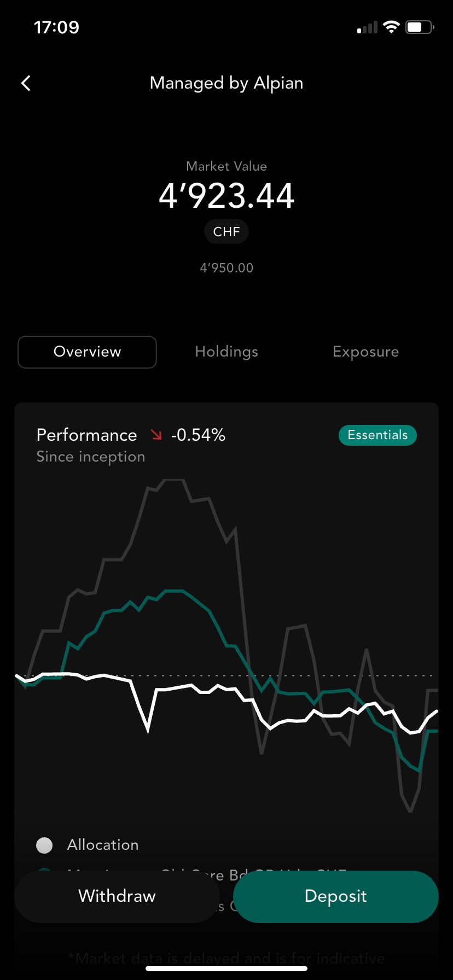This screenshot has width=453, height=980.
Task: Click the red downward performance arrow
Action: (156, 435)
